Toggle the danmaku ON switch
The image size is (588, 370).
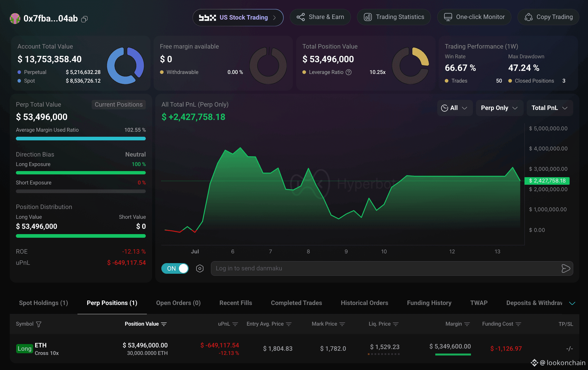[x=175, y=268]
